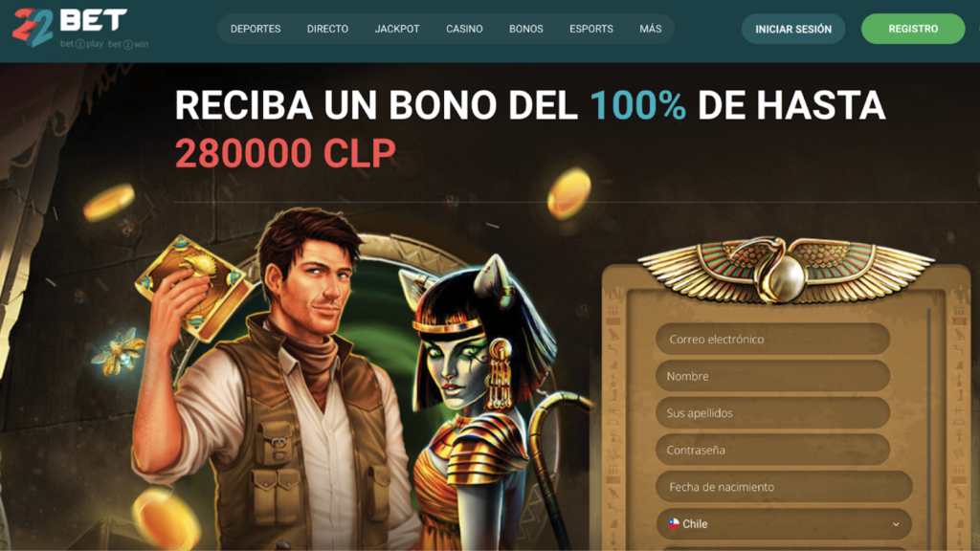
Task: Click the golden winged scarab emblem
Action: click(785, 269)
